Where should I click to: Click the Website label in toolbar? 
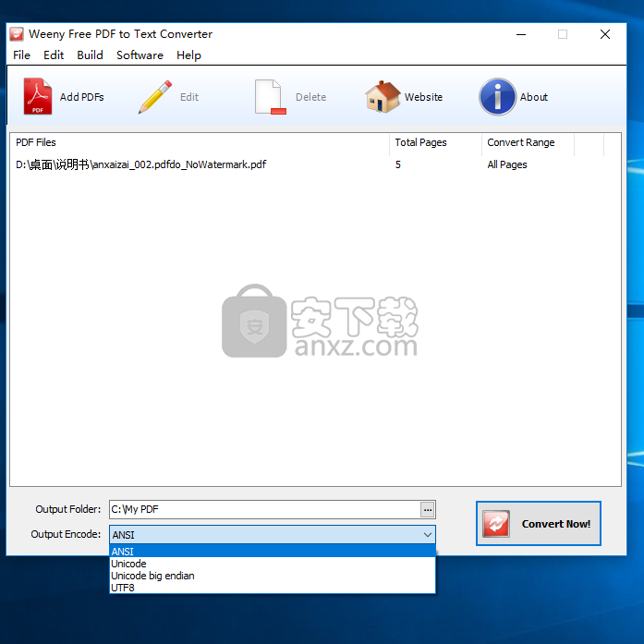click(x=423, y=97)
